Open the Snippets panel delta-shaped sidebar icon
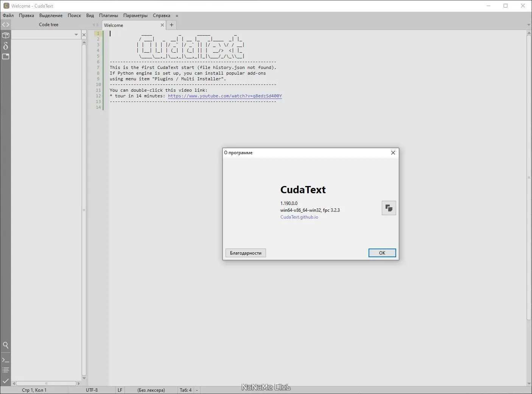The width and height of the screenshot is (532, 394). (6, 46)
